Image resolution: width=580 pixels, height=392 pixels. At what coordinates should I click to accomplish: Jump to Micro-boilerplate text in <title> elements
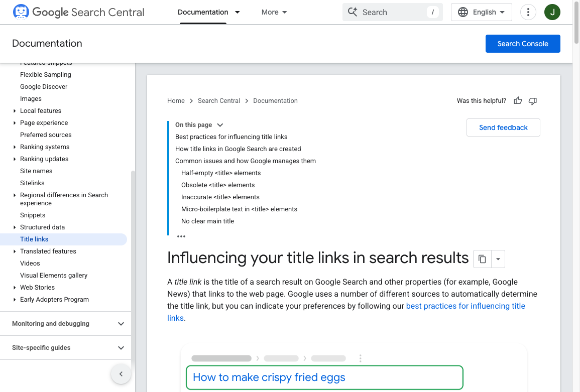[239, 209]
